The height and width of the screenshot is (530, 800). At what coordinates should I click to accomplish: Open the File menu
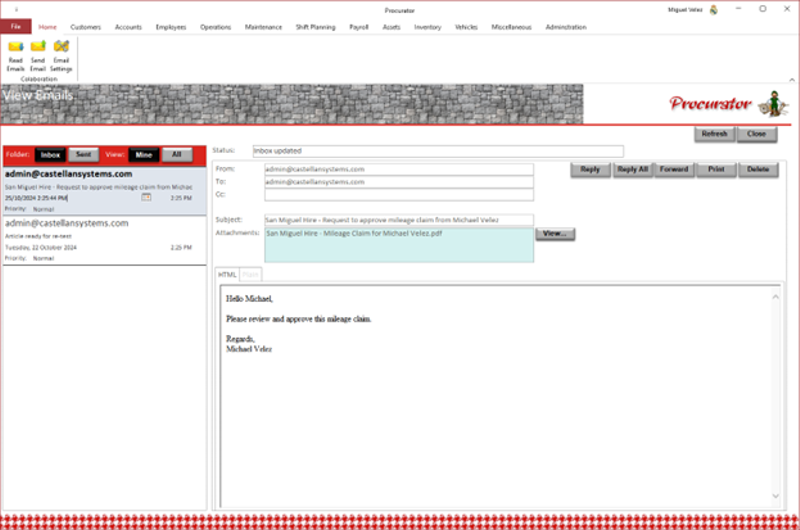(x=15, y=27)
